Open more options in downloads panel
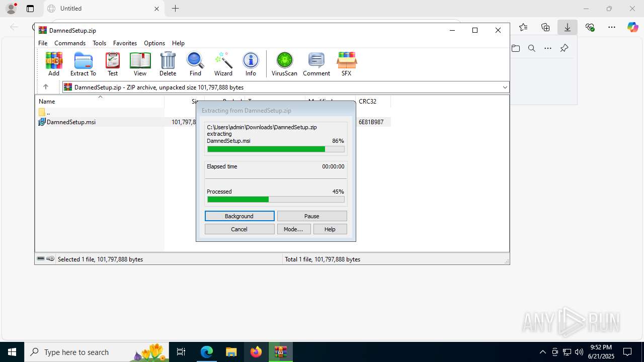Viewport: 644px width, 362px height. pyautogui.click(x=548, y=48)
